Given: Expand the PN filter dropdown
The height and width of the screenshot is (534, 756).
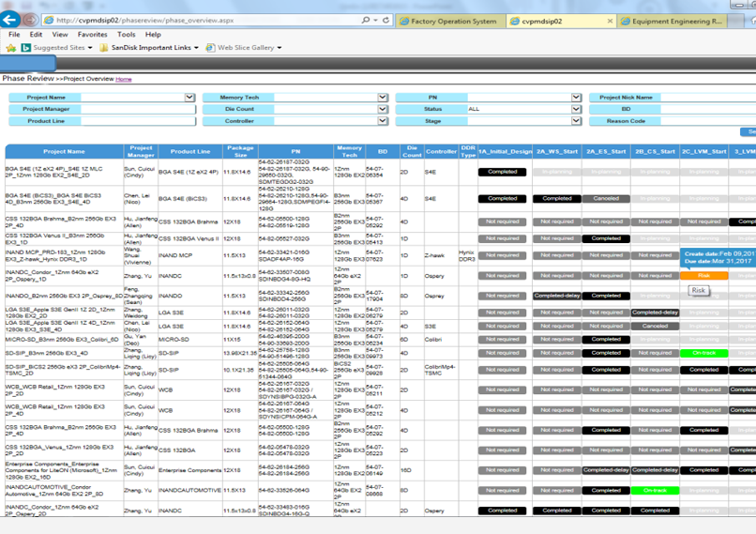Looking at the screenshot, I should point(576,98).
